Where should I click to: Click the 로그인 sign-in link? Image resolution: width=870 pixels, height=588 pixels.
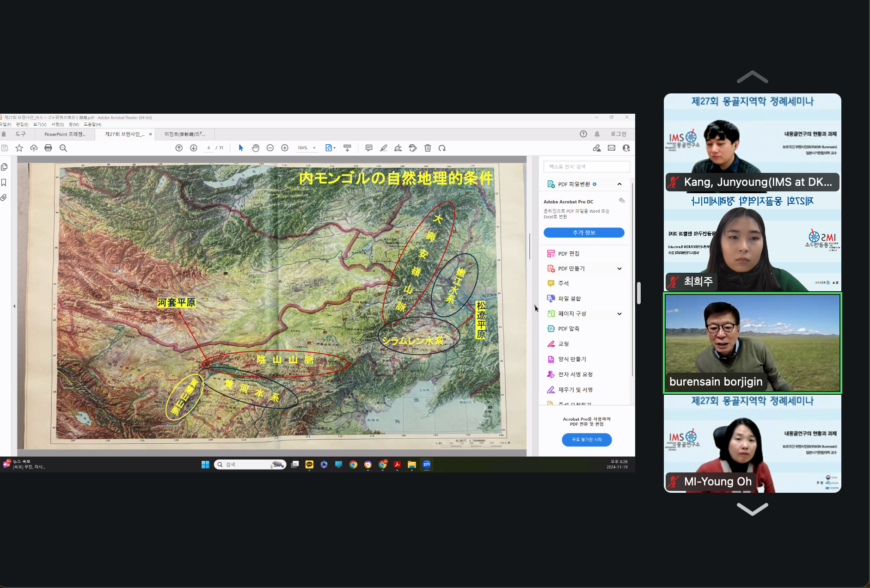(x=618, y=134)
